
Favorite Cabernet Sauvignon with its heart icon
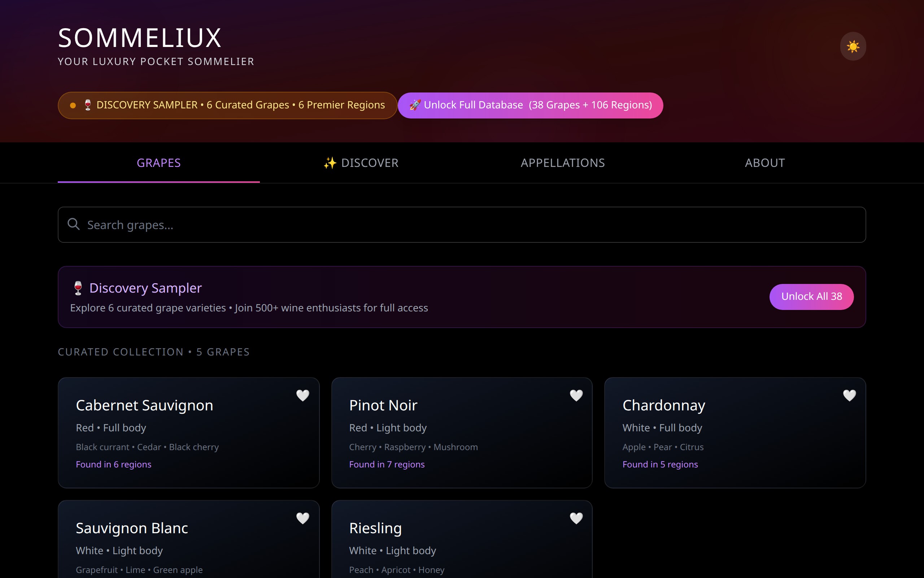click(x=303, y=395)
